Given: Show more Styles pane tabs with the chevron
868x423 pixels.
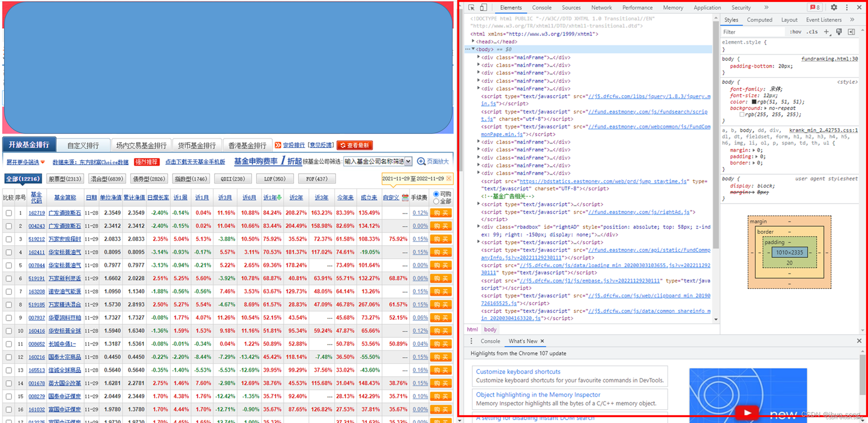Looking at the screenshot, I should [852, 19].
